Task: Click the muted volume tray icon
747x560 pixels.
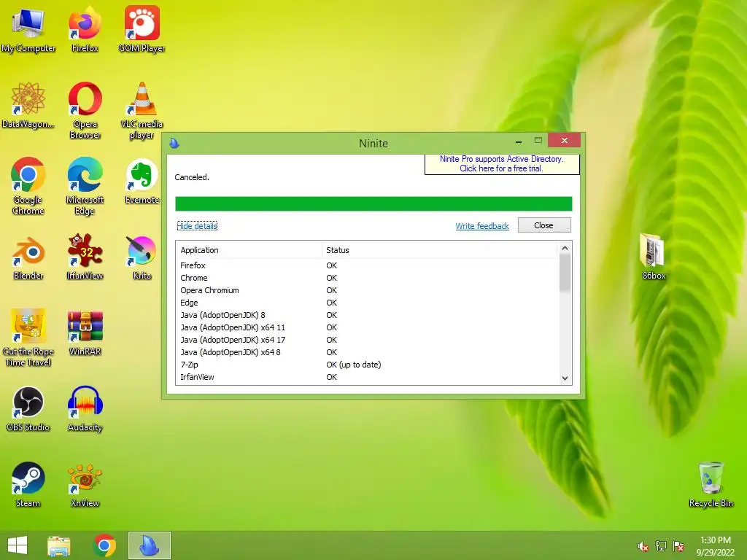Action: [x=643, y=546]
